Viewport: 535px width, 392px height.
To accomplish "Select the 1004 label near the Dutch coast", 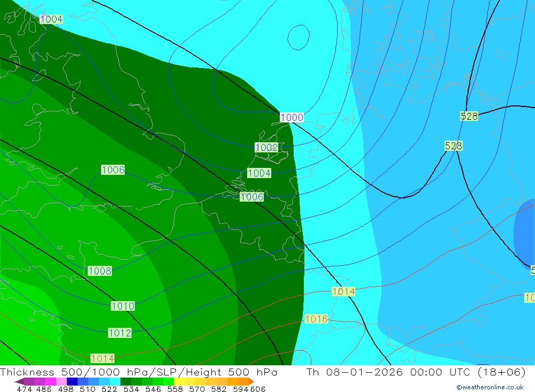I will [259, 173].
